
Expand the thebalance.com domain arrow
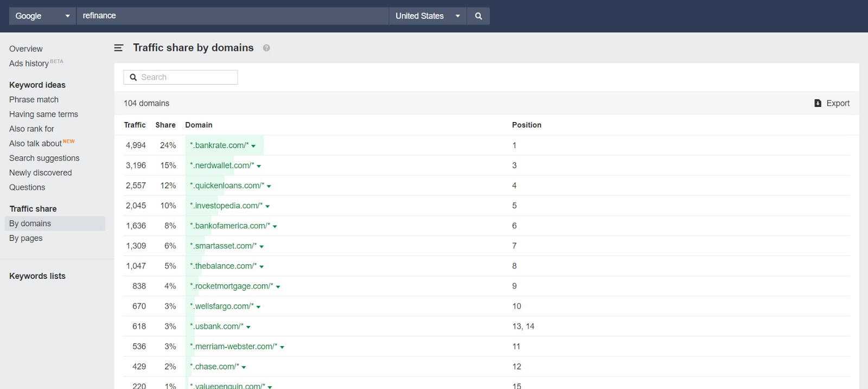click(x=261, y=266)
